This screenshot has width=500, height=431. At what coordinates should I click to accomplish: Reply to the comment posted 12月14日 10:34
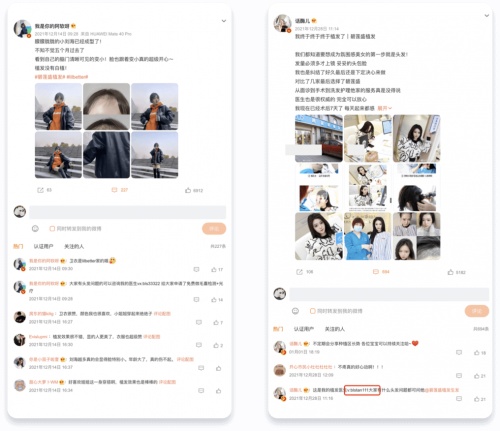point(201,390)
